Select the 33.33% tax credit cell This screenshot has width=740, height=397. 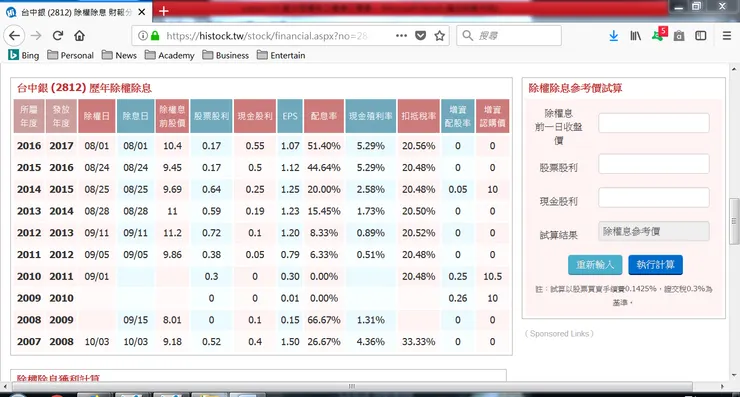419,341
